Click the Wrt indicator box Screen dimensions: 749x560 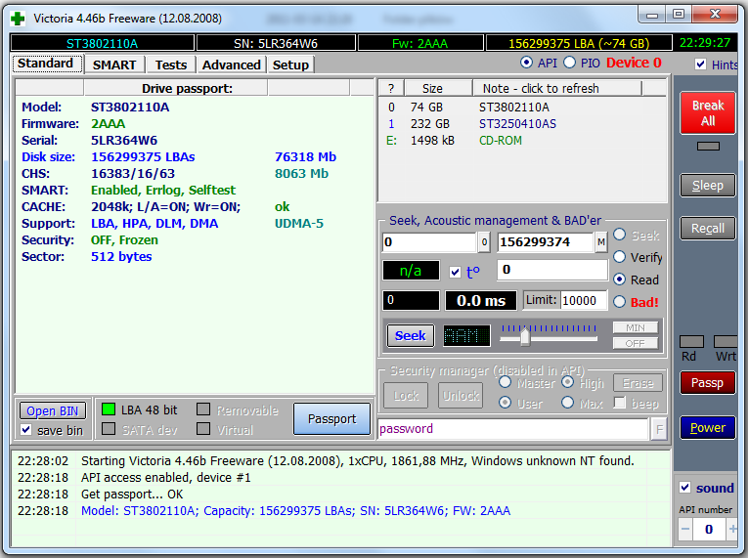[726, 341]
